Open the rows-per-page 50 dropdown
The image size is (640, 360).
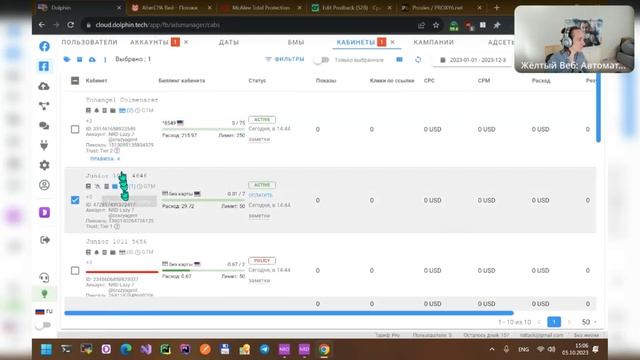589,322
